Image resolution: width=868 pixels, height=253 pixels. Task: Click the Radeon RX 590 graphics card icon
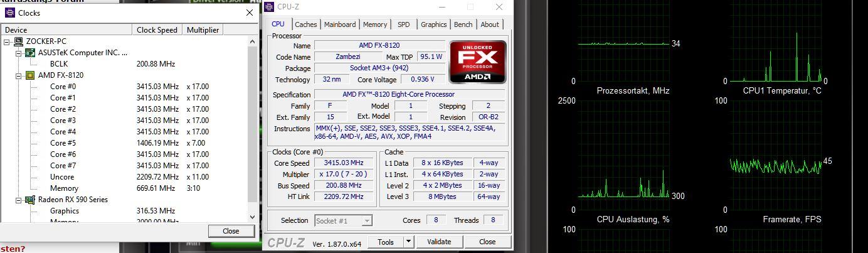pos(29,200)
